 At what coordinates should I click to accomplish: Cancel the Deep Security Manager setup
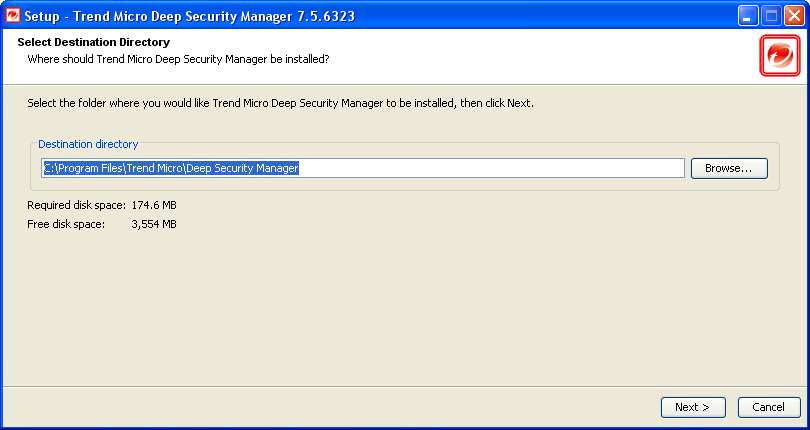tap(768, 407)
